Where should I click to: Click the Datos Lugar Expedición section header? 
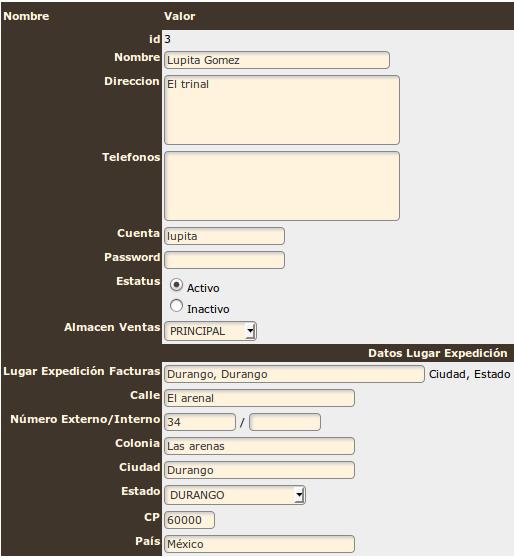pyautogui.click(x=438, y=353)
